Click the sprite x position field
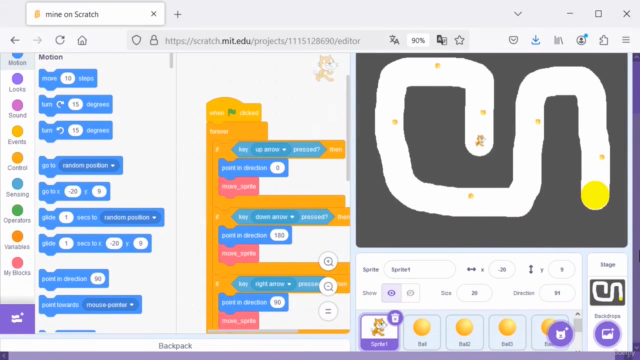The width and height of the screenshot is (640, 360). 502,269
